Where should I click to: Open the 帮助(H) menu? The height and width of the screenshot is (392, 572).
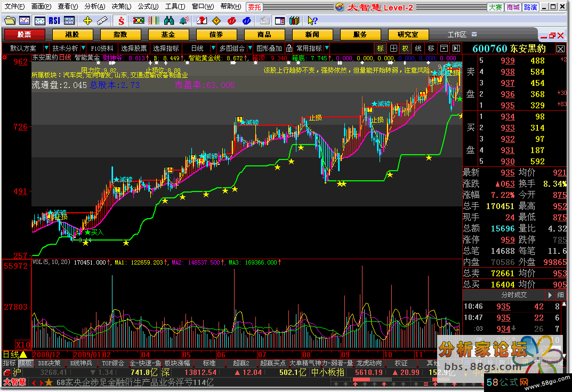coord(230,6)
